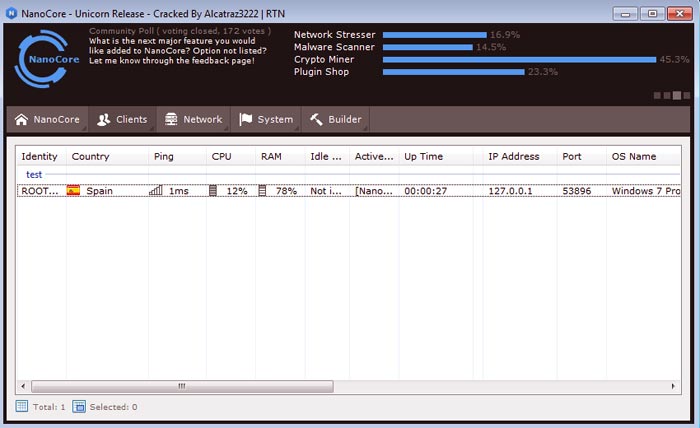Click the RAM usage meter icon beside 78%
This screenshot has height=428, width=700.
(262, 191)
